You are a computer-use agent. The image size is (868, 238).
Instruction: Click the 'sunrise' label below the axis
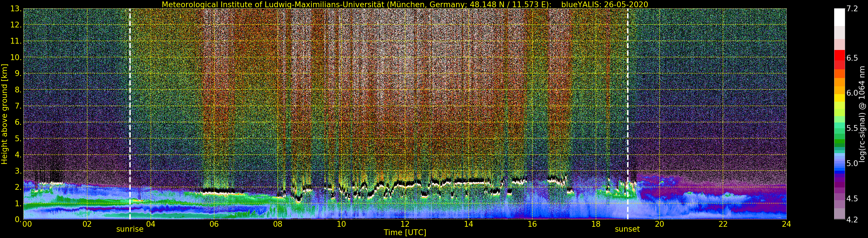tap(130, 229)
